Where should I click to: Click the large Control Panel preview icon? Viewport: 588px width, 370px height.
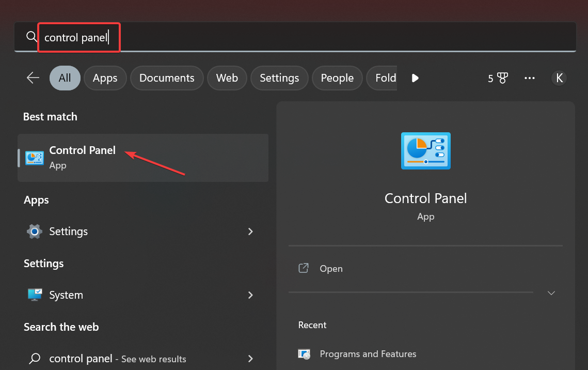[425, 151]
